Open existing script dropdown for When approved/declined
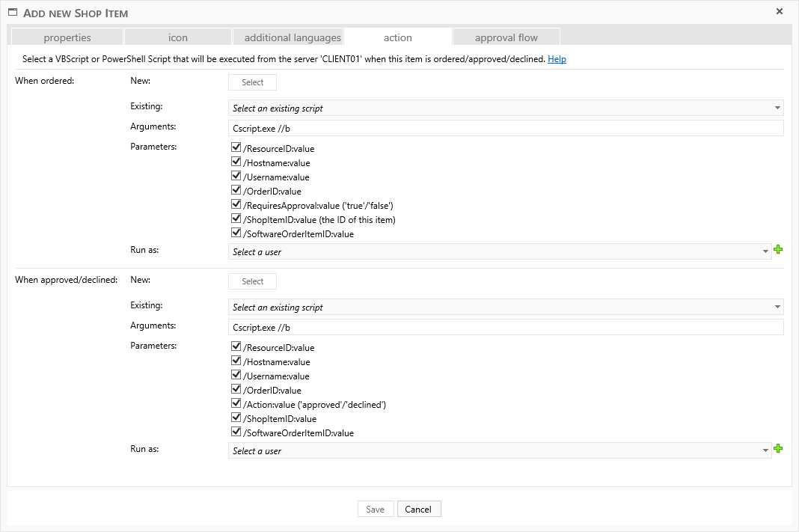799x532 pixels. point(505,307)
